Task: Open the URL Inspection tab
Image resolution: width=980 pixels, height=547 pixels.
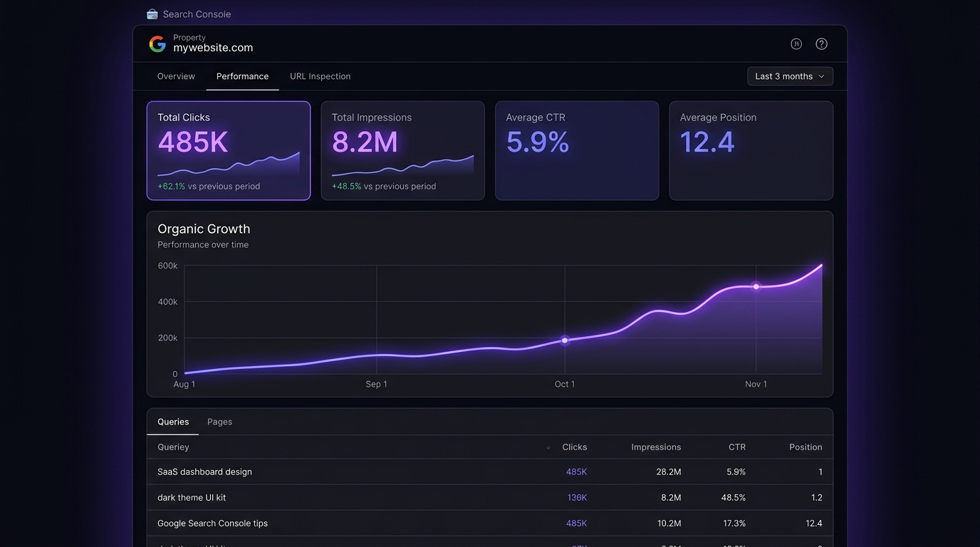Action: [x=320, y=76]
